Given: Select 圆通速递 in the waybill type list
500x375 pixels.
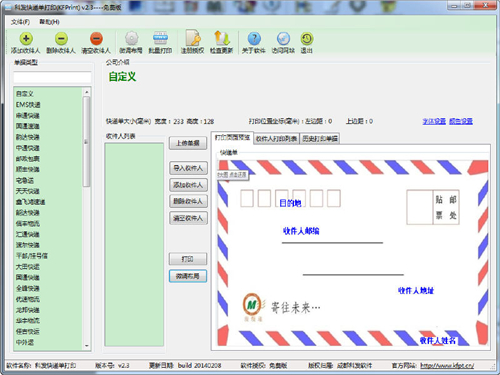Looking at the screenshot, I should pos(28,126).
